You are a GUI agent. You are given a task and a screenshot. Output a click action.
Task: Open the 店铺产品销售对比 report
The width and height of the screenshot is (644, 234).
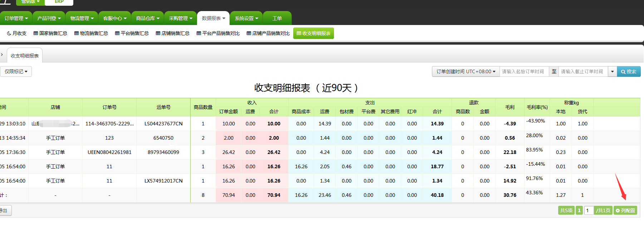(268, 33)
